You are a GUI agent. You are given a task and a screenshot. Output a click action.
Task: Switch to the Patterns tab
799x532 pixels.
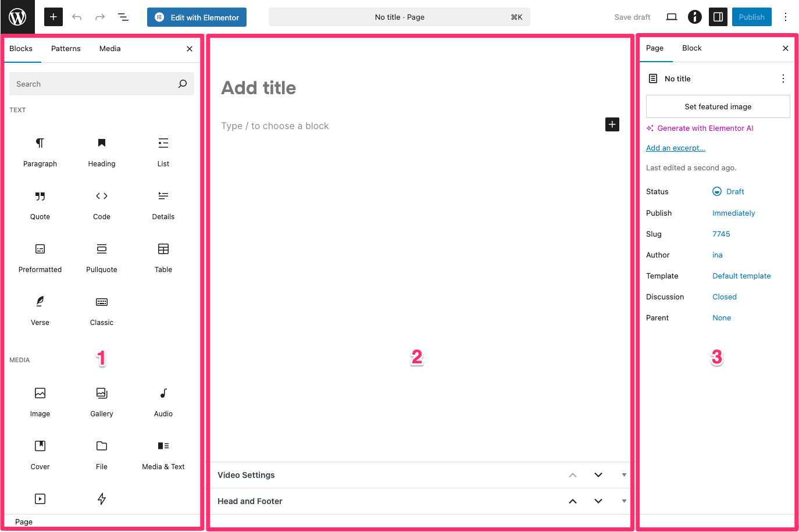(66, 49)
